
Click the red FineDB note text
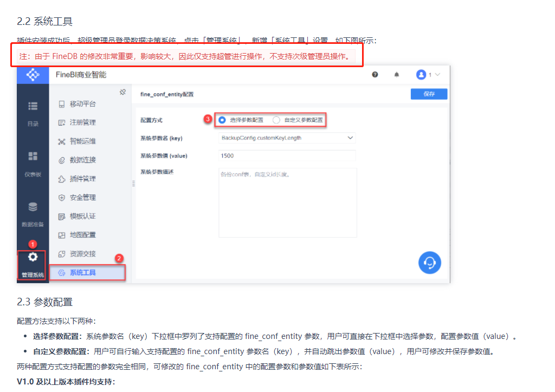[x=184, y=56]
